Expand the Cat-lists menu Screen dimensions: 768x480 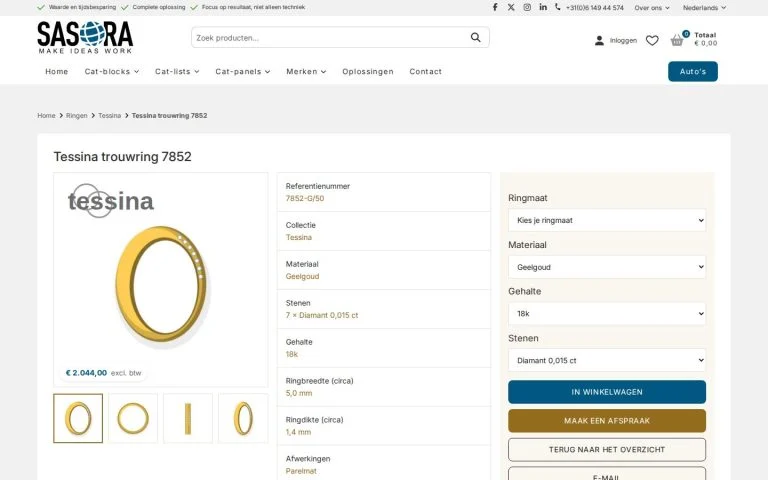tap(177, 72)
